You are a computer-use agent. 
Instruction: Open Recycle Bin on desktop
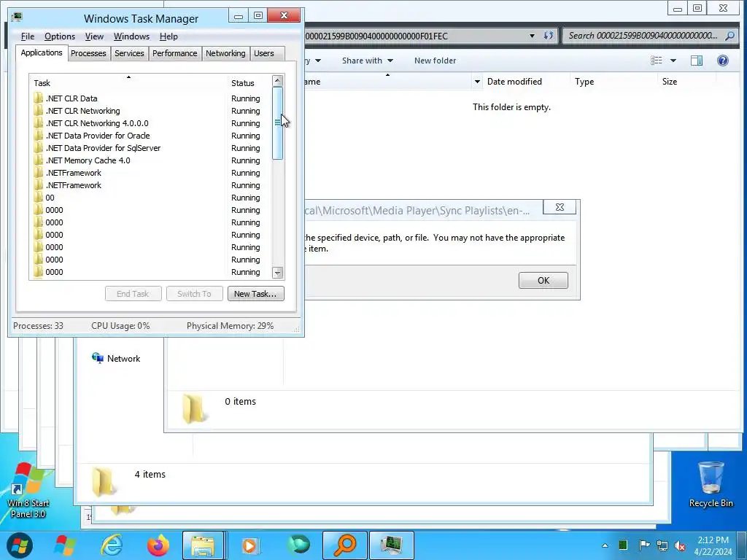point(711,485)
